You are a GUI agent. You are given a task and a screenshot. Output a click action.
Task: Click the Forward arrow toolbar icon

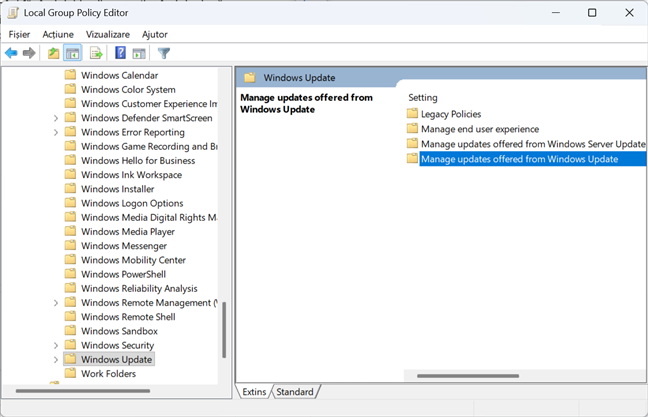(29, 53)
